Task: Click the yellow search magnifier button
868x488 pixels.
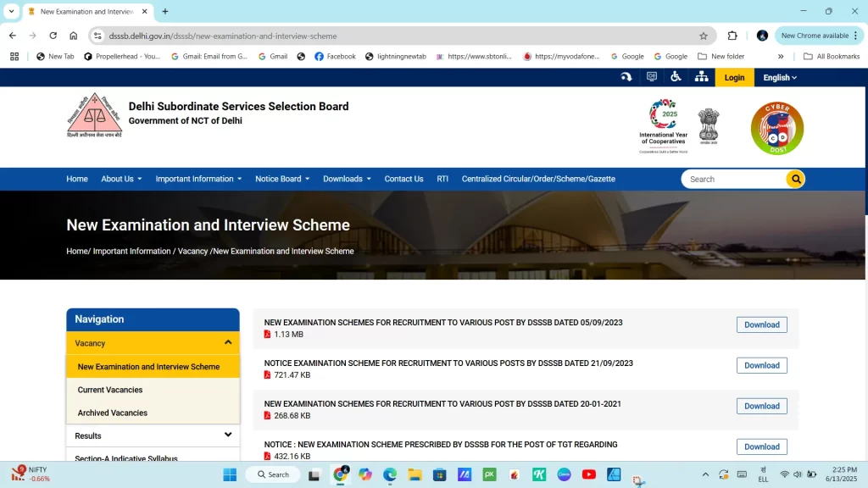Action: pos(795,179)
